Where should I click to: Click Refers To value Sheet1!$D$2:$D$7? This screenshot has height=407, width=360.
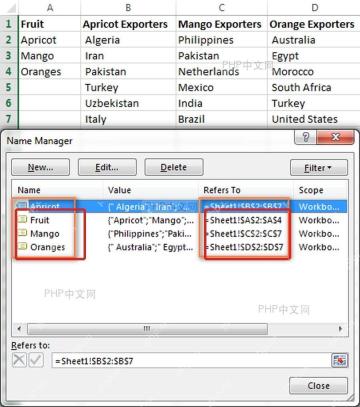(x=245, y=247)
